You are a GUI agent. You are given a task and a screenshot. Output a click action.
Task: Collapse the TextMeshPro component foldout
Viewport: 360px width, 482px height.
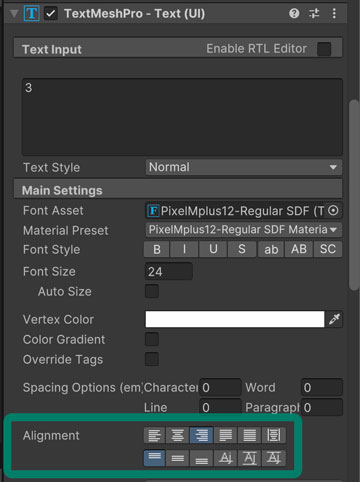click(14, 14)
